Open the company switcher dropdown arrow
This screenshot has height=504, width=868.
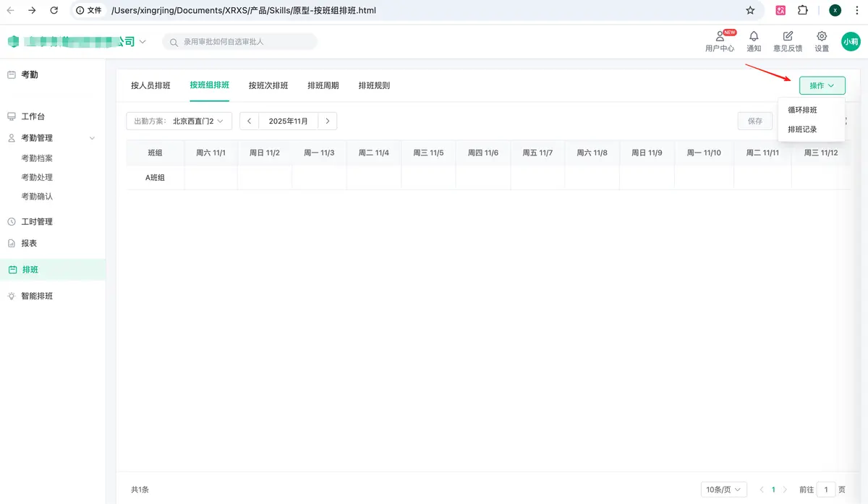click(x=142, y=42)
